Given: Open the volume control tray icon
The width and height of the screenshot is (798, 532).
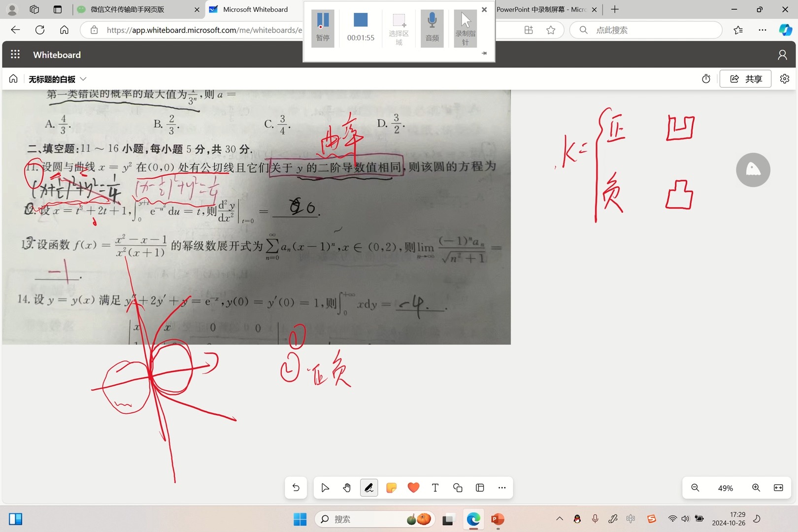Looking at the screenshot, I should pyautogui.click(x=685, y=518).
